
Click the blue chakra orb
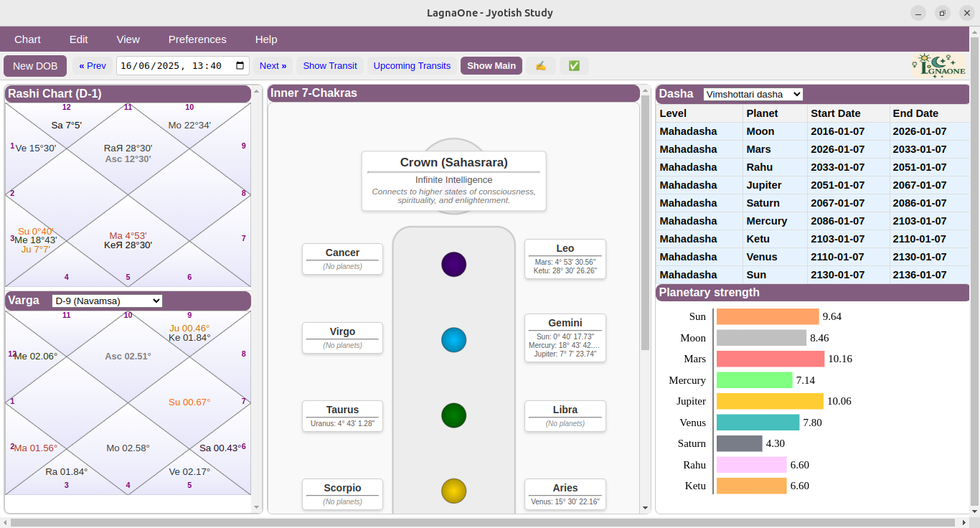(453, 339)
